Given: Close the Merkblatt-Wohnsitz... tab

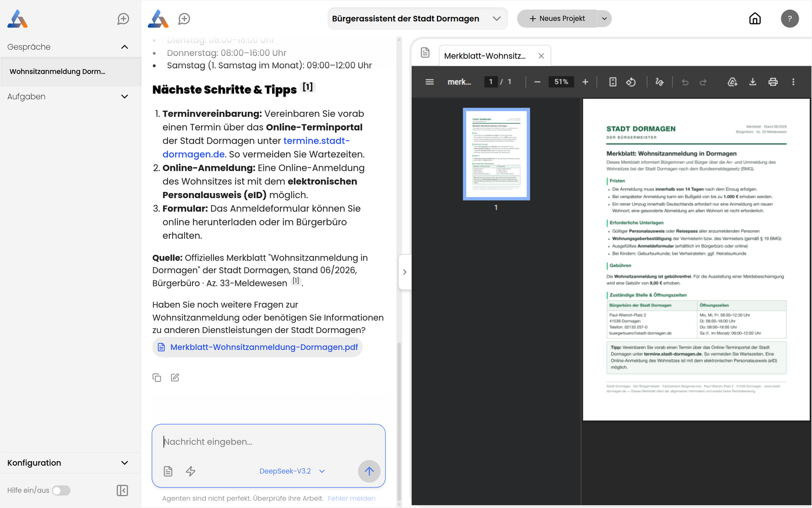Looking at the screenshot, I should tap(542, 56).
